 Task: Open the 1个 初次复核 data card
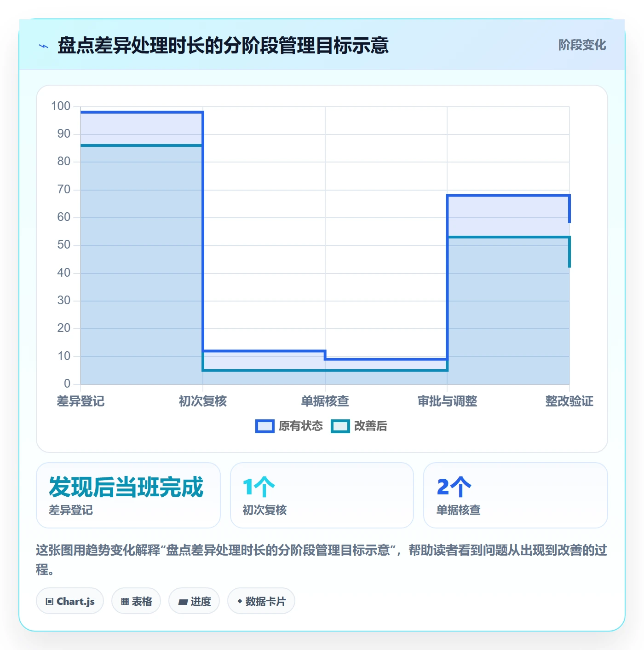point(322,495)
